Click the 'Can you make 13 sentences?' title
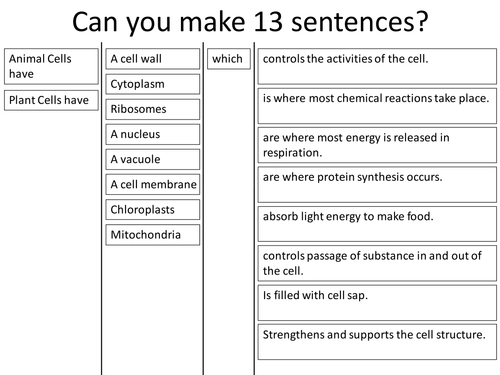 point(250,22)
